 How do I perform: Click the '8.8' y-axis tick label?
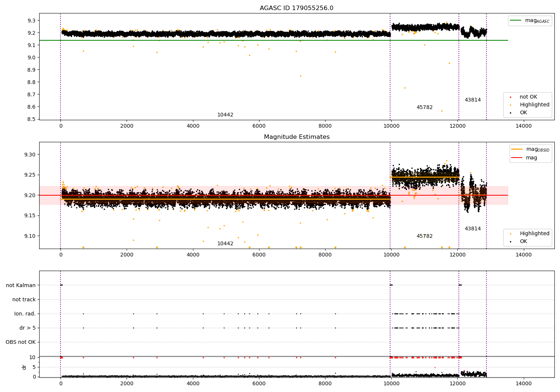(x=31, y=82)
